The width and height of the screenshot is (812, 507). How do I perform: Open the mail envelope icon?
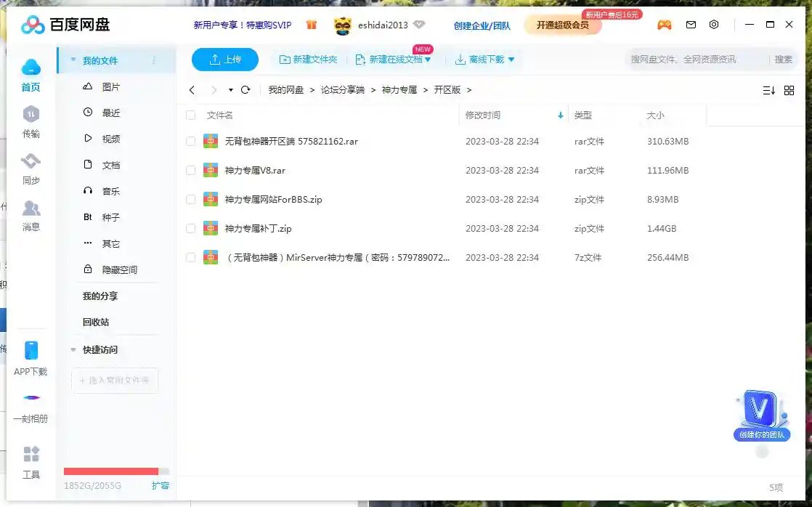coord(691,25)
